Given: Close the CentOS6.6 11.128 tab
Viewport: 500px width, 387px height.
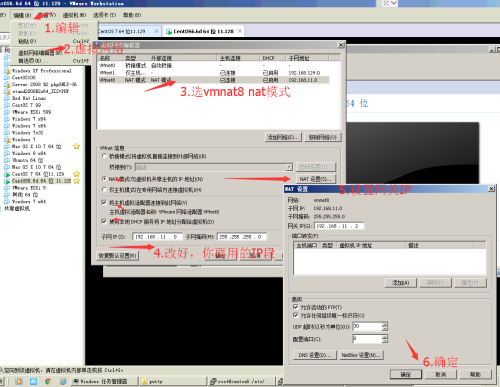Looking at the screenshot, I should (x=240, y=31).
